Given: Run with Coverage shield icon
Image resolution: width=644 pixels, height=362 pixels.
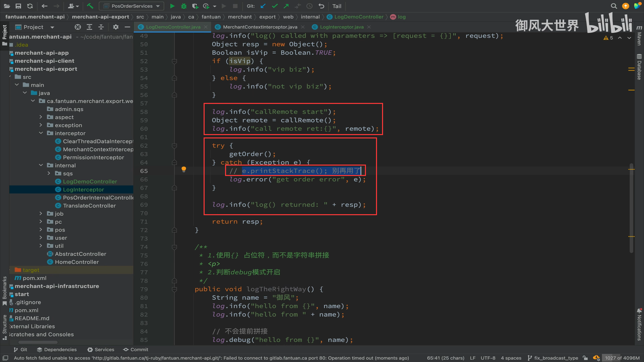Looking at the screenshot, I should point(195,6).
